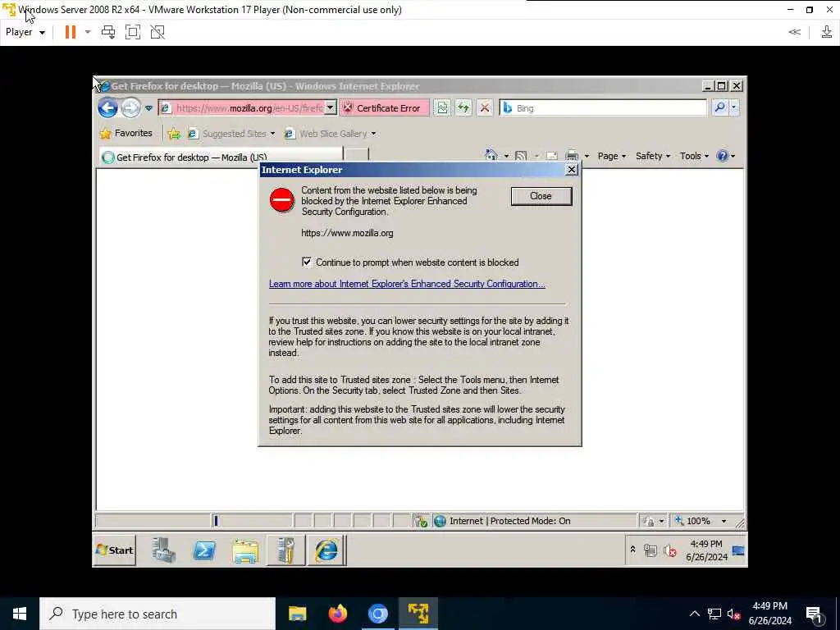Click the IE Back navigation arrow
Image resolution: width=840 pixels, height=630 pixels.
pyautogui.click(x=107, y=108)
